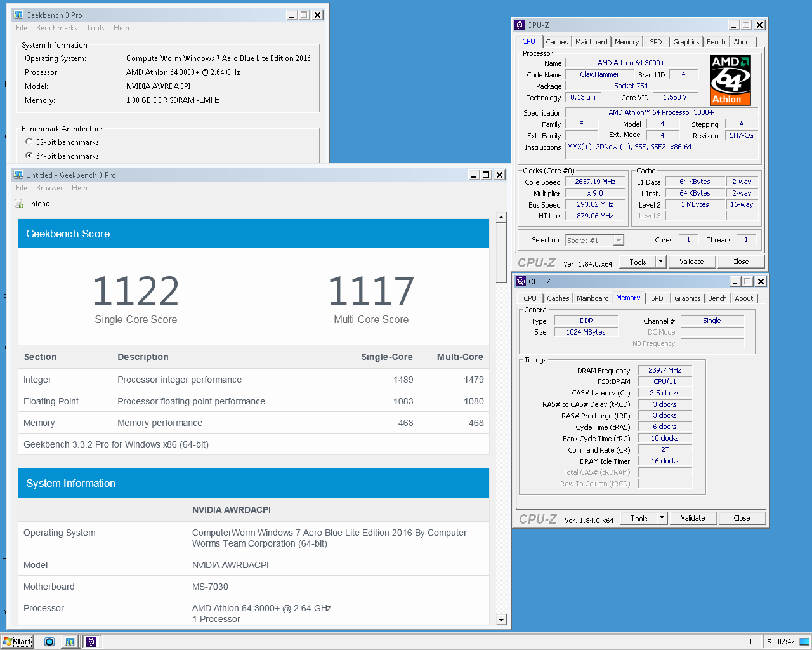Click the title bar icon of the upper CPU-Z window

click(x=520, y=25)
